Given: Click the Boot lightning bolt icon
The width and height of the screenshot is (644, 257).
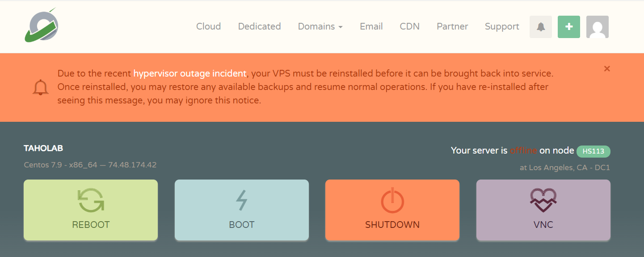Looking at the screenshot, I should point(241,200).
